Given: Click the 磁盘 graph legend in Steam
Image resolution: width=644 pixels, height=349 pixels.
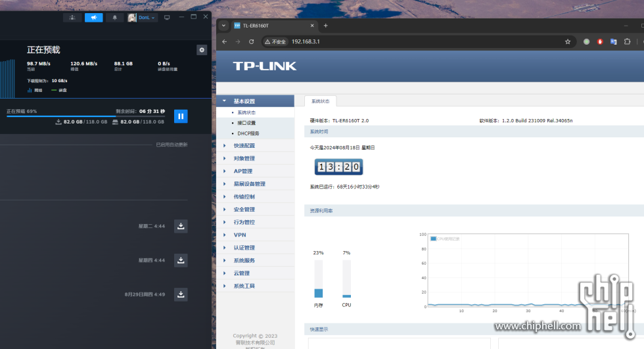Looking at the screenshot, I should pos(59,90).
